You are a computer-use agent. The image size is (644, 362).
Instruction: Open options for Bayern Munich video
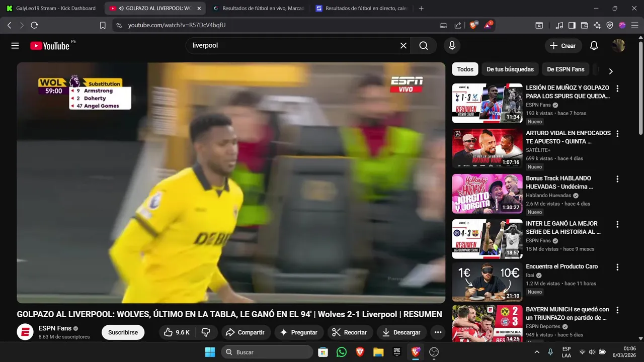point(617,310)
